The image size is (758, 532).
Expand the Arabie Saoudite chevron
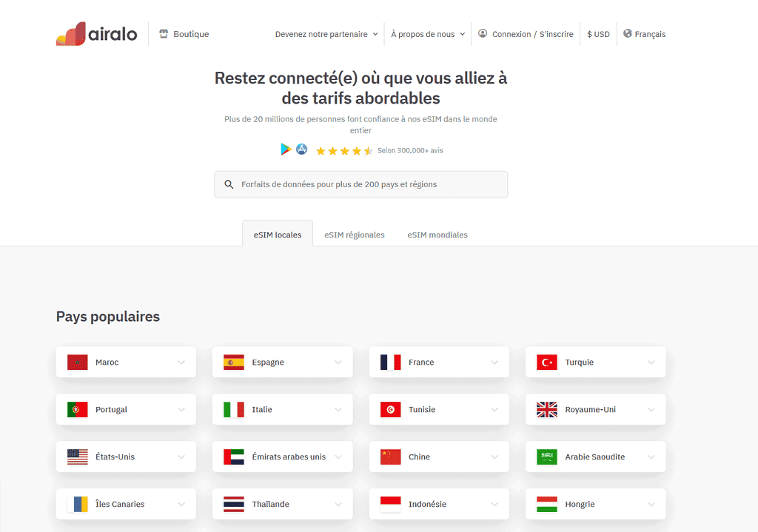coord(651,457)
